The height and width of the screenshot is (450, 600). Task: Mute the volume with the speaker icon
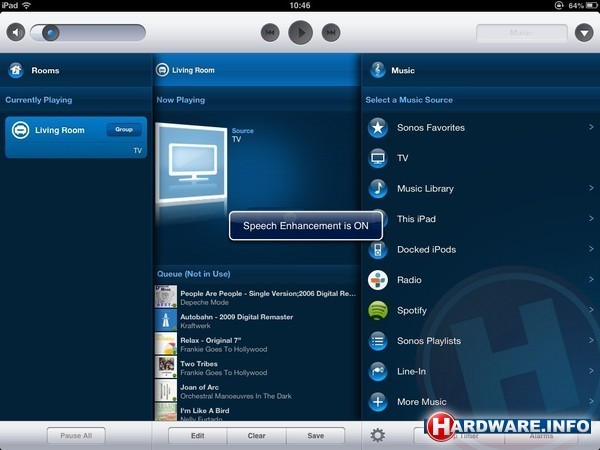tap(16, 33)
